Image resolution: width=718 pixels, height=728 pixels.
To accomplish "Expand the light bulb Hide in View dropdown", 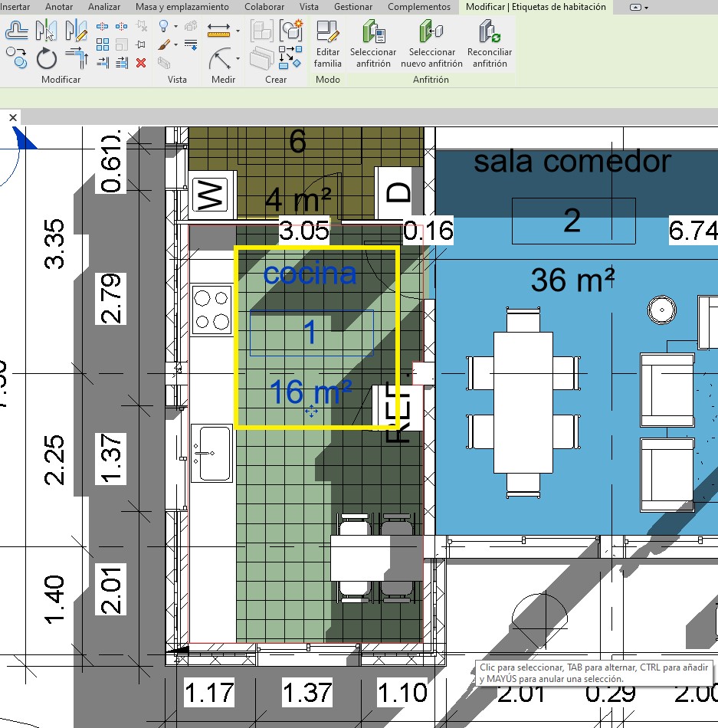I will (x=175, y=27).
